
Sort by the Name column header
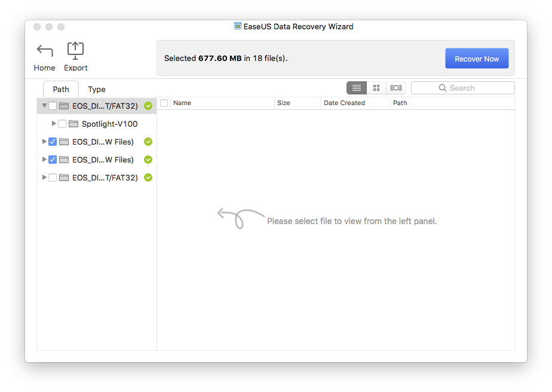222,103
